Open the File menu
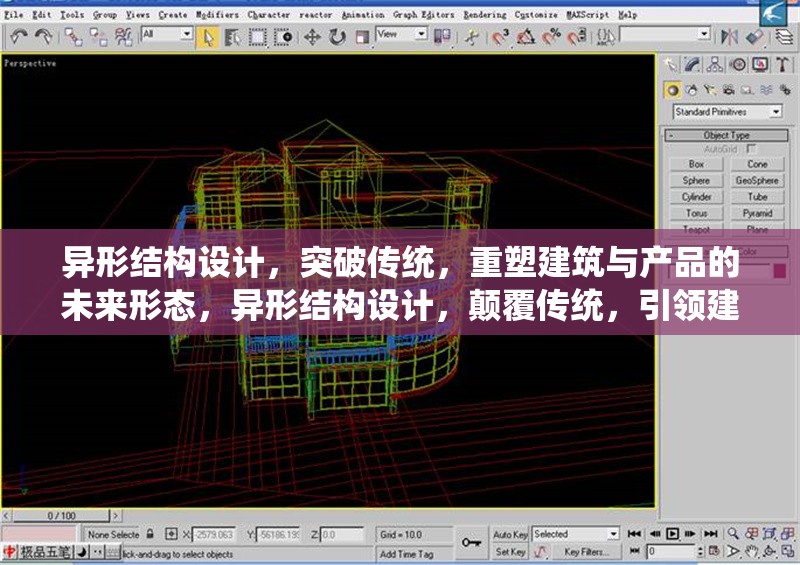This screenshot has width=800, height=565. point(13,15)
